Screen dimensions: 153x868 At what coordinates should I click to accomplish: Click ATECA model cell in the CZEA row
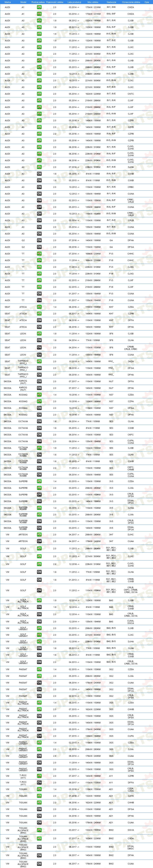[x=23, y=307]
